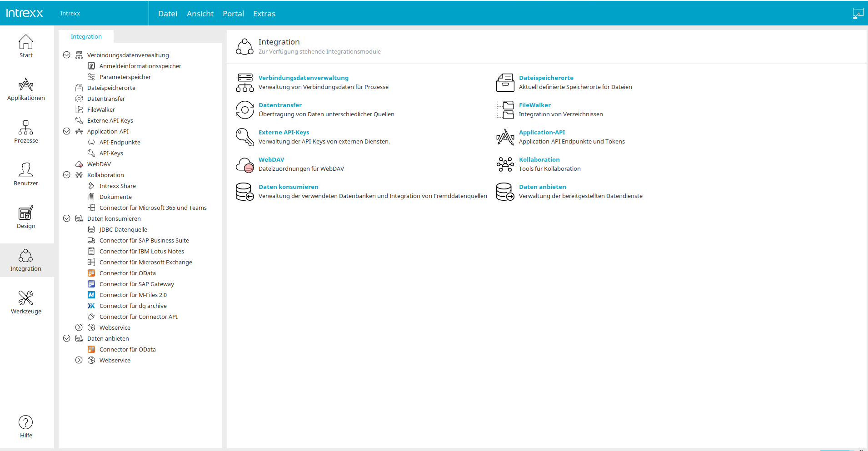Image resolution: width=868 pixels, height=451 pixels.
Task: Select Connector für Microsoft Exchange
Action: tap(146, 262)
